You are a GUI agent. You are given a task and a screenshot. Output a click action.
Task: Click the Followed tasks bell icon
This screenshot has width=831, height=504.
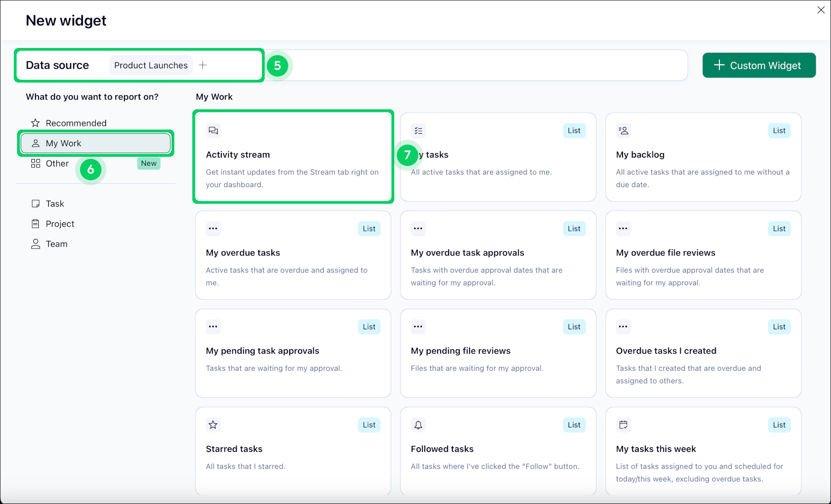point(418,425)
